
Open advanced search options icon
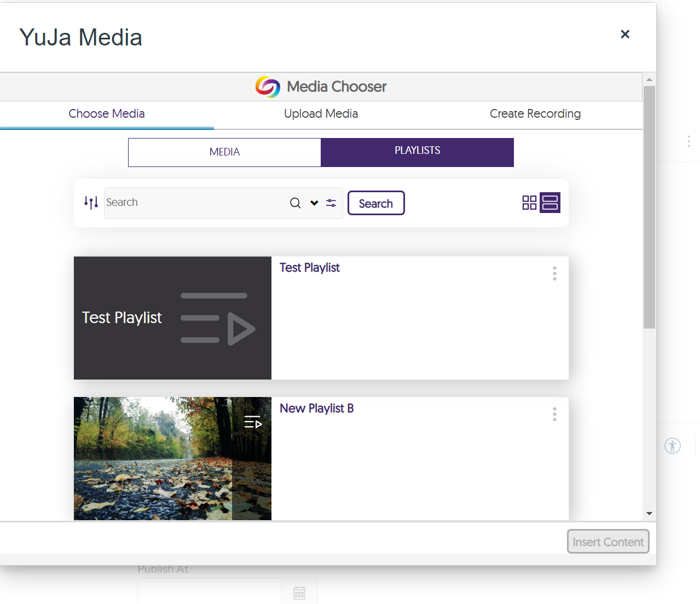(331, 203)
